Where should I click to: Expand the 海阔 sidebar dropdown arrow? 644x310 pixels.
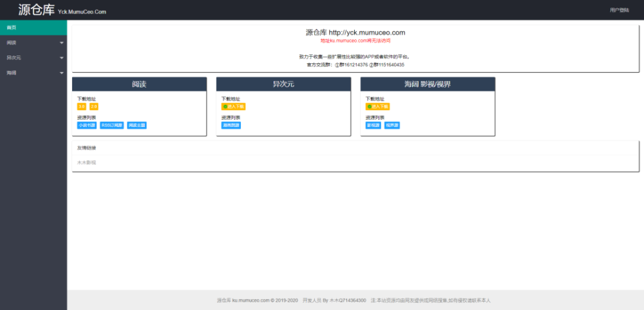click(62, 73)
